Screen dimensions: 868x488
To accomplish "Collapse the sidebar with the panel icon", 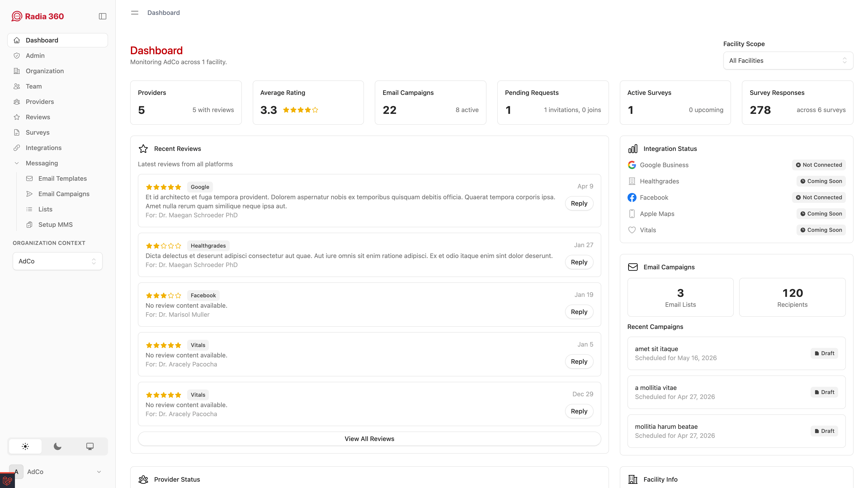I will pyautogui.click(x=102, y=16).
